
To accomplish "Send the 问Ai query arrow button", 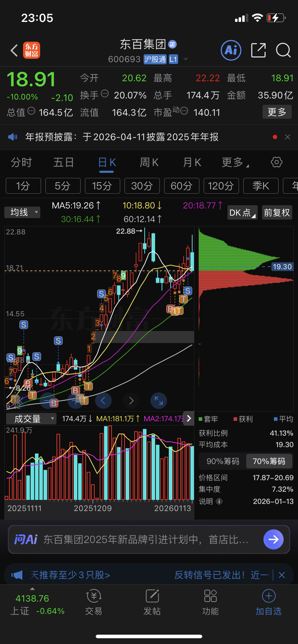I will [274, 539].
